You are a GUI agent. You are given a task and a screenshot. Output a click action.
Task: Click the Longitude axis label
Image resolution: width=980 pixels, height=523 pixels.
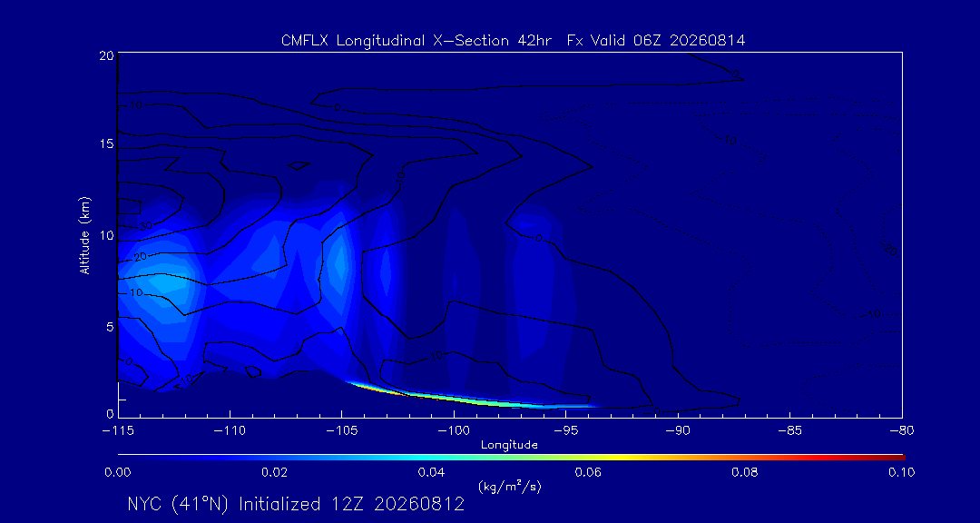509,446
